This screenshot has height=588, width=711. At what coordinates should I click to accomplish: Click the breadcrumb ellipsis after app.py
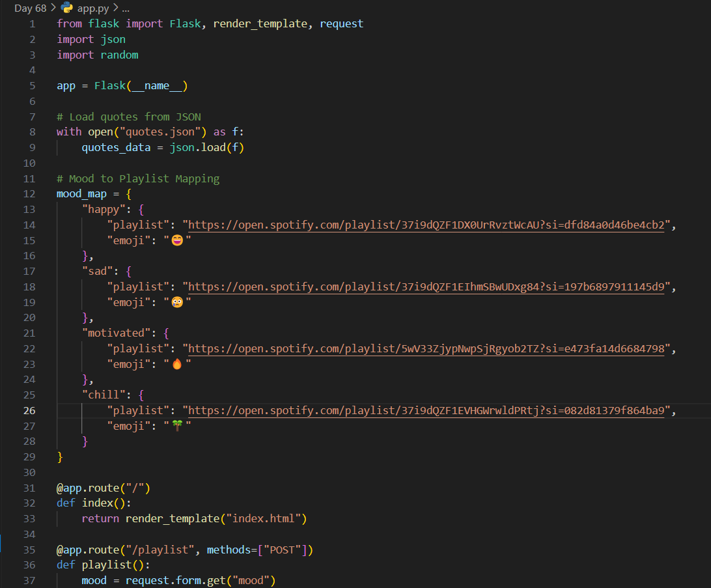click(x=126, y=8)
